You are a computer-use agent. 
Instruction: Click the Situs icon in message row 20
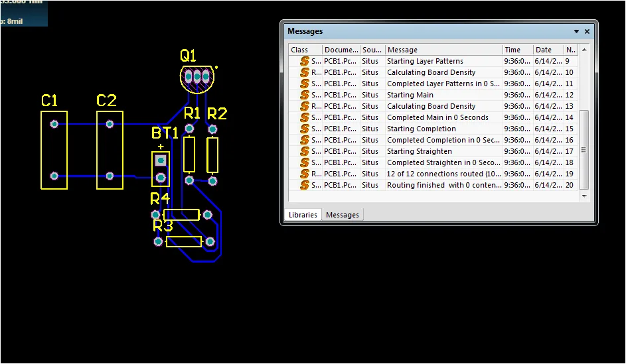pos(305,185)
